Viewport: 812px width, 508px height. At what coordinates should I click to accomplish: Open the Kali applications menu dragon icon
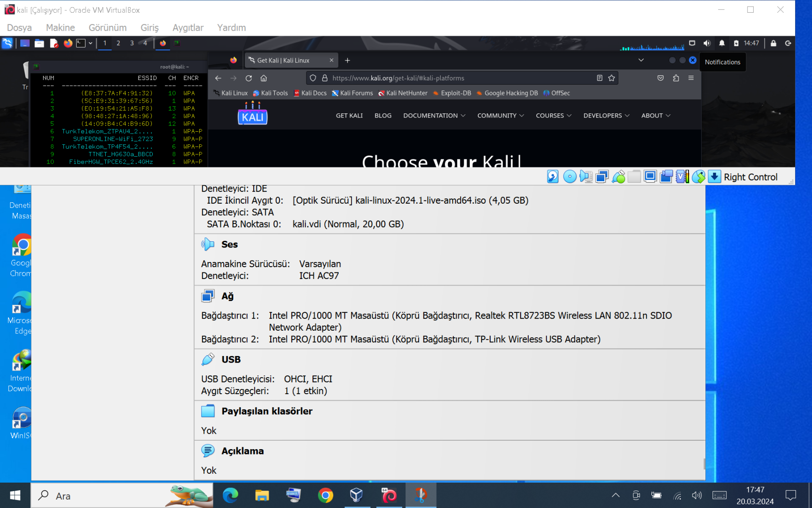click(x=7, y=43)
